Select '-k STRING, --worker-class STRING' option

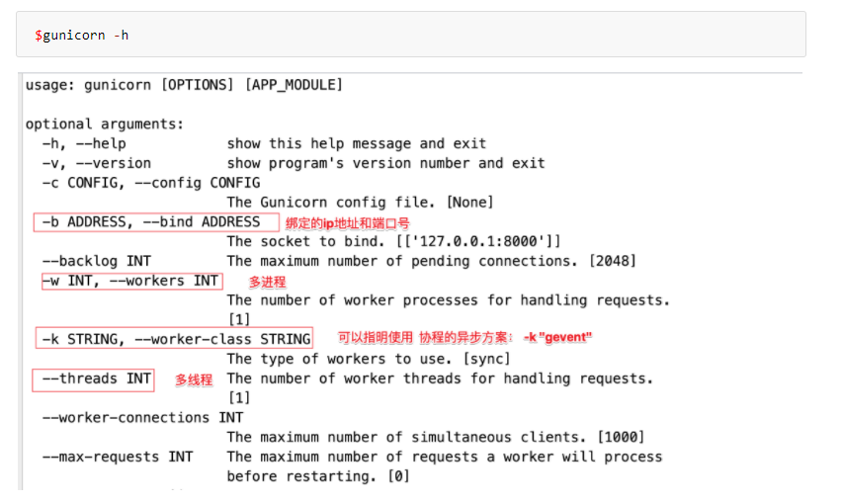click(176, 339)
